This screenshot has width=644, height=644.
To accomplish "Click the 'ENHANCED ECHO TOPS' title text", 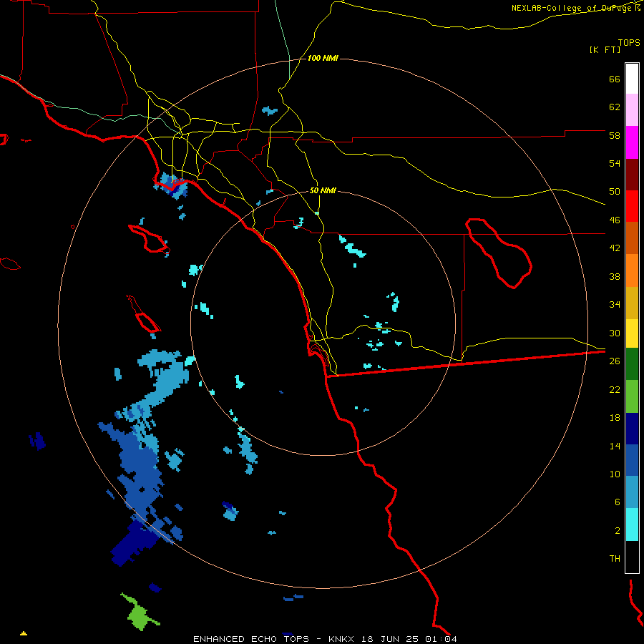I will tap(251, 639).
